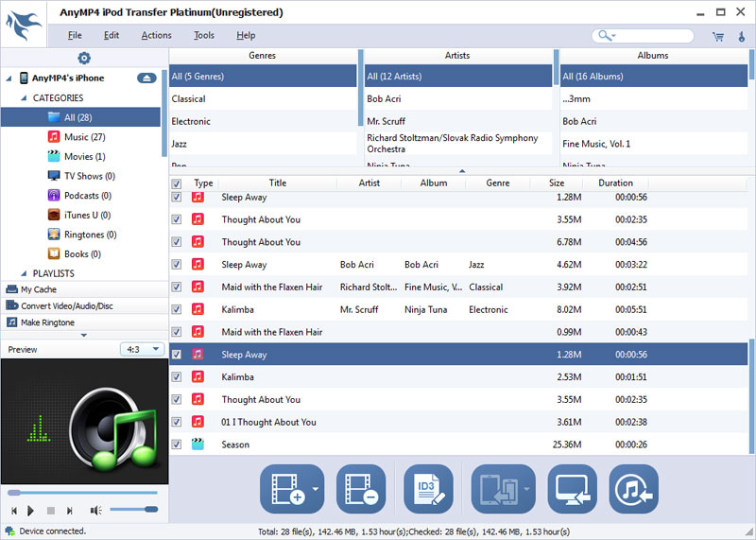Open the Tools menu
Image resolution: width=756 pixels, height=540 pixels.
[x=204, y=35]
